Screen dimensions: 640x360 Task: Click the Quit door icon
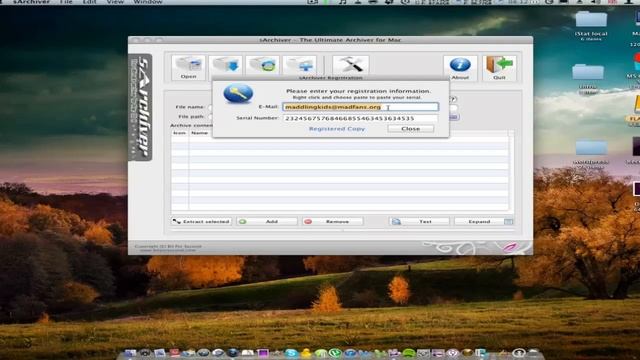499,68
